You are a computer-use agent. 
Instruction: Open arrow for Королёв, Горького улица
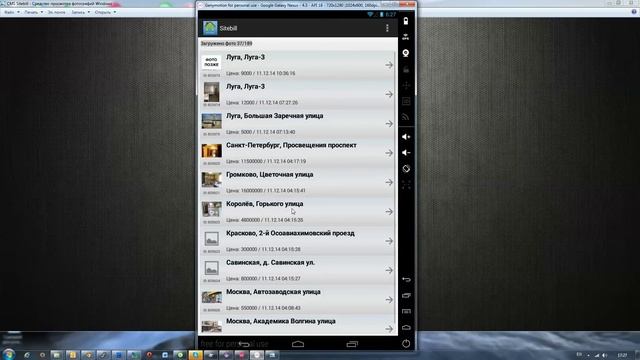(x=389, y=212)
